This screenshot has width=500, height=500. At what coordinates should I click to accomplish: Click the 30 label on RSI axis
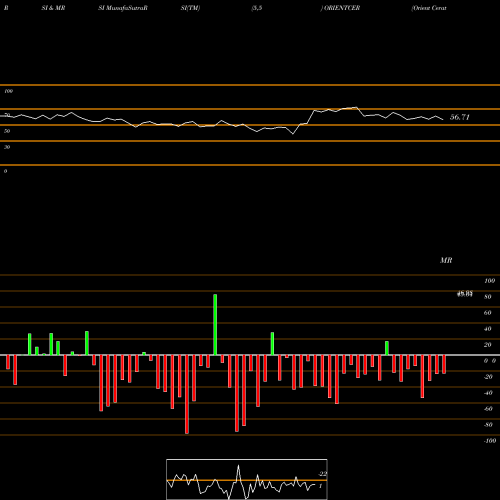(x=7, y=147)
